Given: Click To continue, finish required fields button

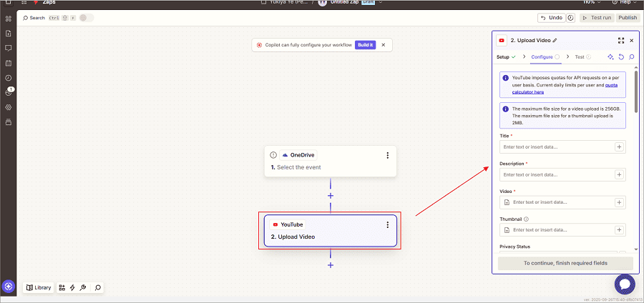Looking at the screenshot, I should [565, 263].
